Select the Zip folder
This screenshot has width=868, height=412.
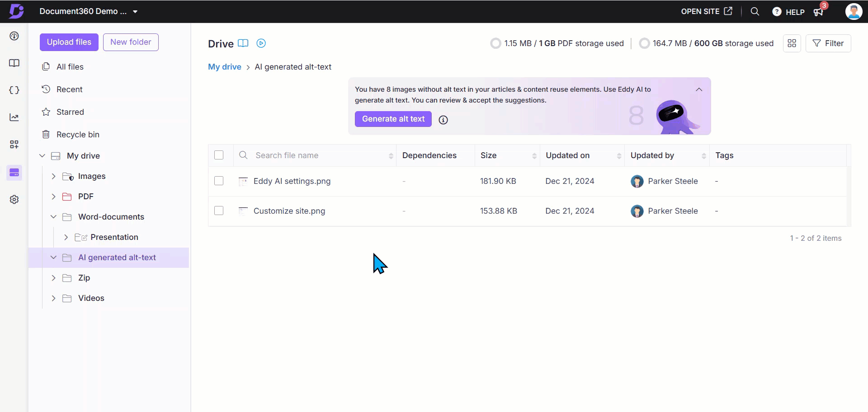tap(84, 278)
